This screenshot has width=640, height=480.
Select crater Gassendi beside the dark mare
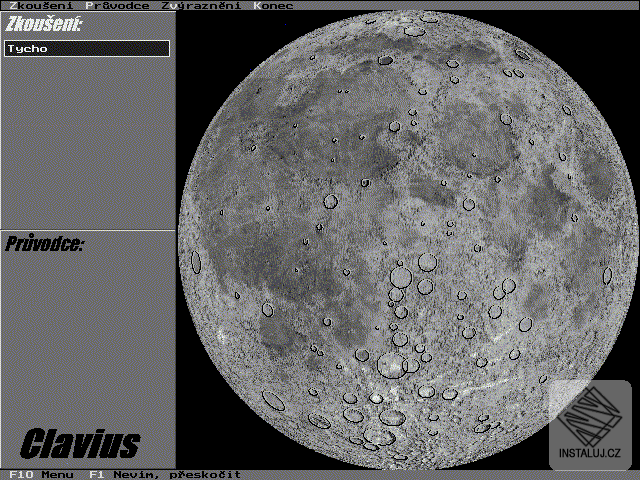pos(267,310)
